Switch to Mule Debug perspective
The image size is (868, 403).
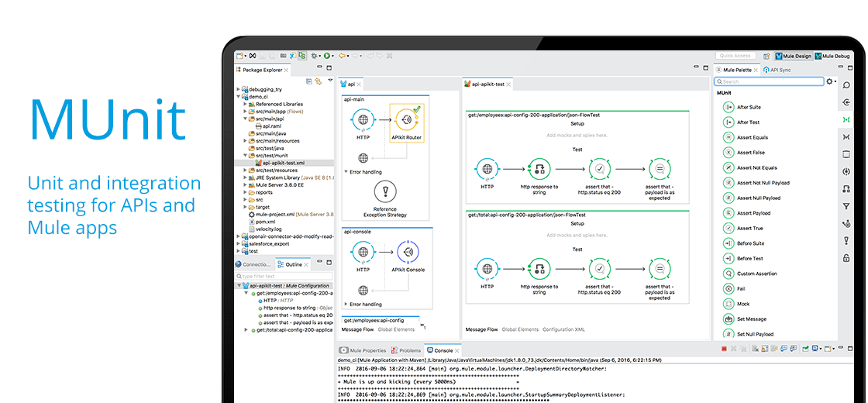click(832, 56)
